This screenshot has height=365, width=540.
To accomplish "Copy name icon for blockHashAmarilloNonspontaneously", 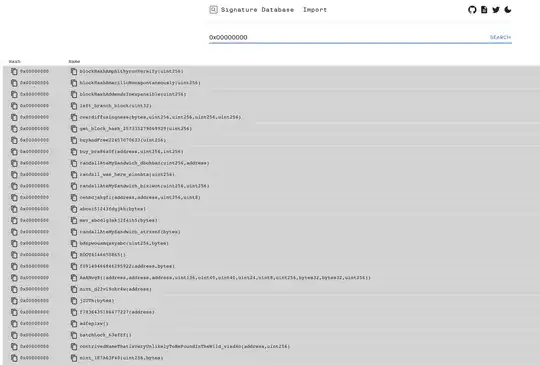I will pos(74,83).
